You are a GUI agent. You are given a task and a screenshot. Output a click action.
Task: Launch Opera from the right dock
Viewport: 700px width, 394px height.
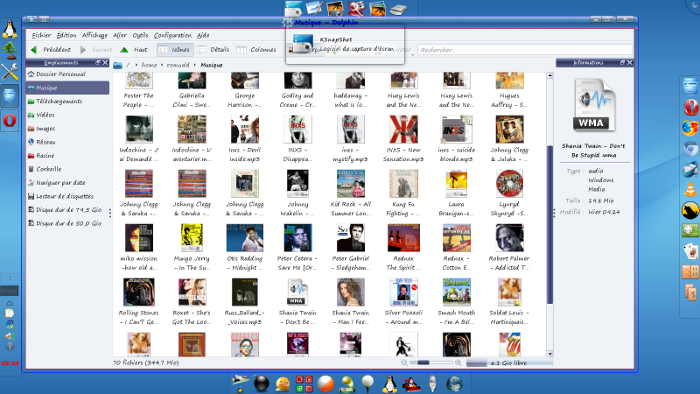691,107
